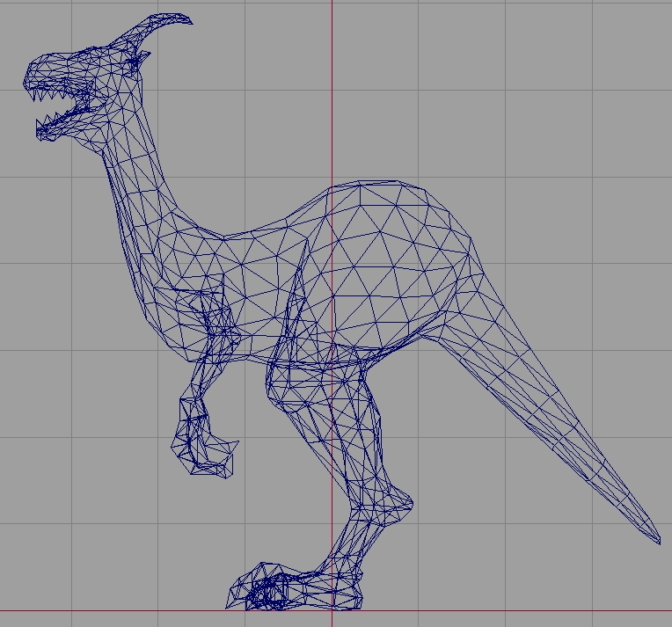Select the small ear spike behind the head
Image resolution: width=672 pixels, height=627 pixels.
click(141, 59)
